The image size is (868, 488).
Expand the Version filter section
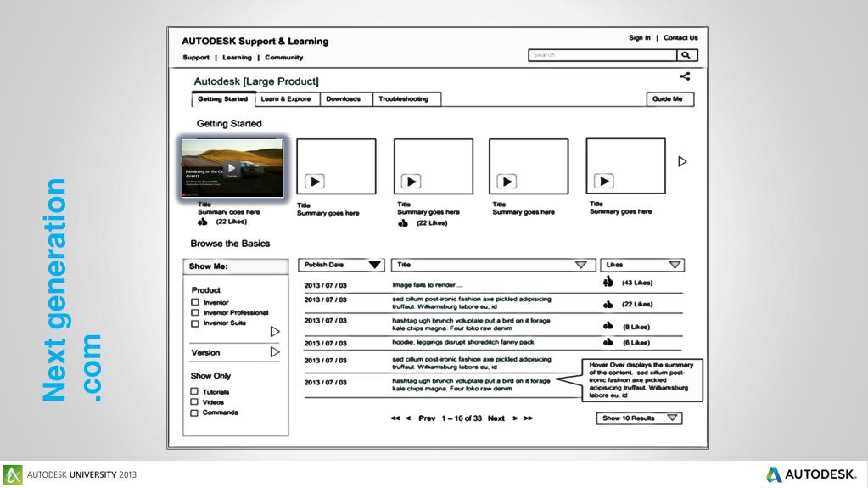275,351
